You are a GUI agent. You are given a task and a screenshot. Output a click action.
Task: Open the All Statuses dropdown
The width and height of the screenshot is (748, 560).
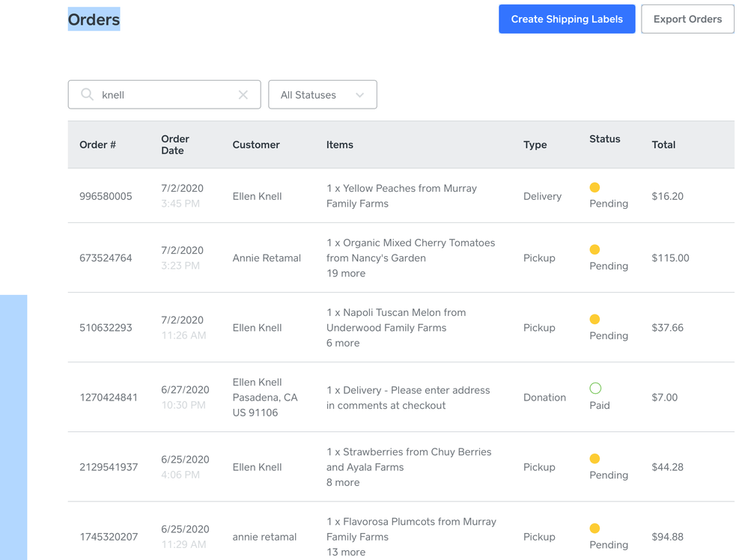click(322, 95)
